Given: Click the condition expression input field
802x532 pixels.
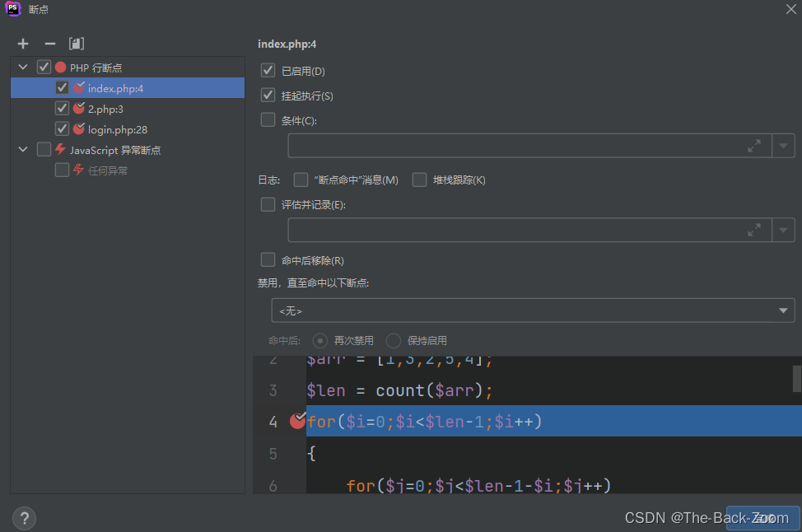Looking at the screenshot, I should point(530,146).
